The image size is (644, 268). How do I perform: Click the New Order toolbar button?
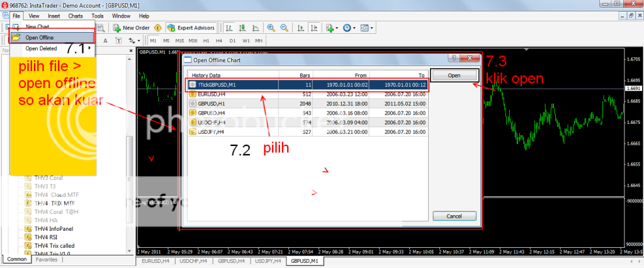[131, 28]
